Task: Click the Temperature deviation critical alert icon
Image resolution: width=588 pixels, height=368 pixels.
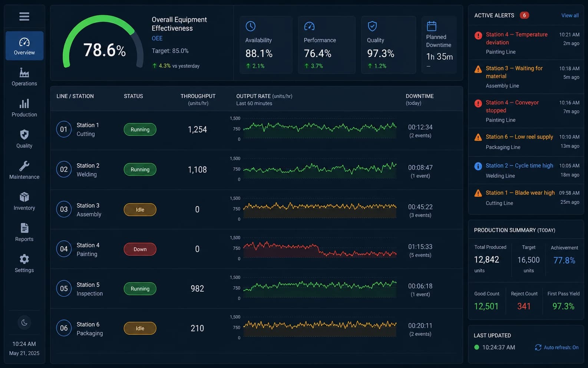Action: pyautogui.click(x=478, y=36)
